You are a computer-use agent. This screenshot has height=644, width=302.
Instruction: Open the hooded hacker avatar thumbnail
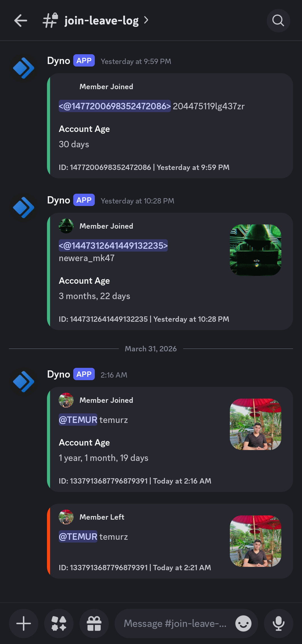coord(255,250)
